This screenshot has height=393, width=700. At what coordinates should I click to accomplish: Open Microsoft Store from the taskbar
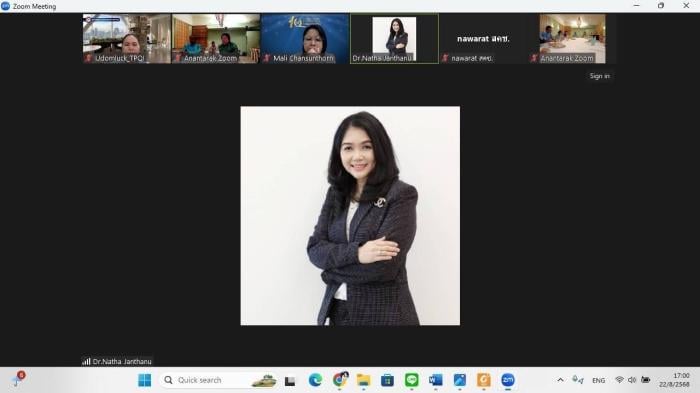point(388,380)
